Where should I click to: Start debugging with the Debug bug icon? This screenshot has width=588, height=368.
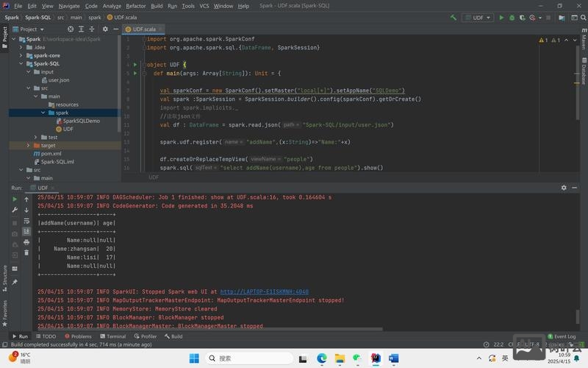(512, 18)
